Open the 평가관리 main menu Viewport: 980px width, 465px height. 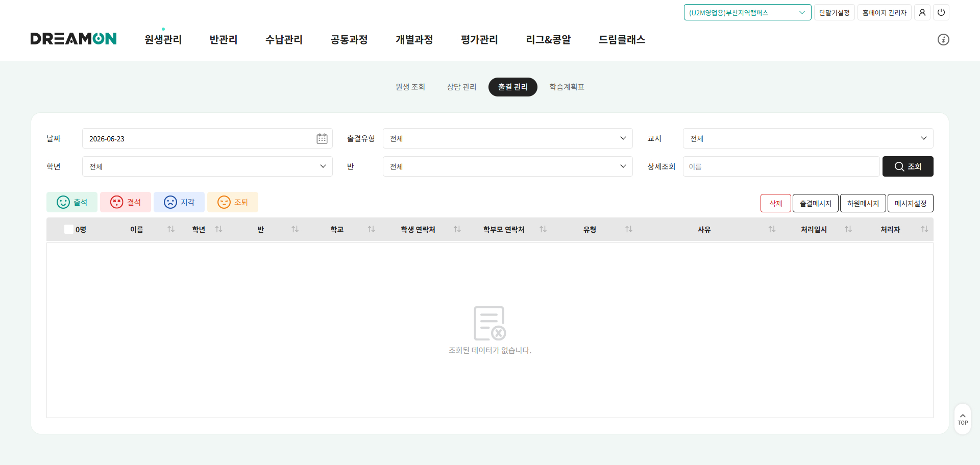479,39
